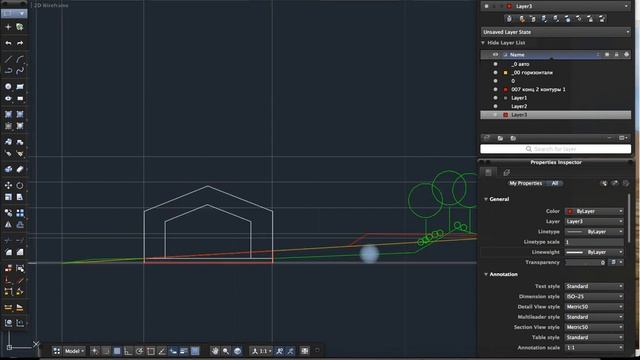Select the Chamfer tool
Image resolution: width=640 pixels, height=360 pixels.
pos(20,252)
